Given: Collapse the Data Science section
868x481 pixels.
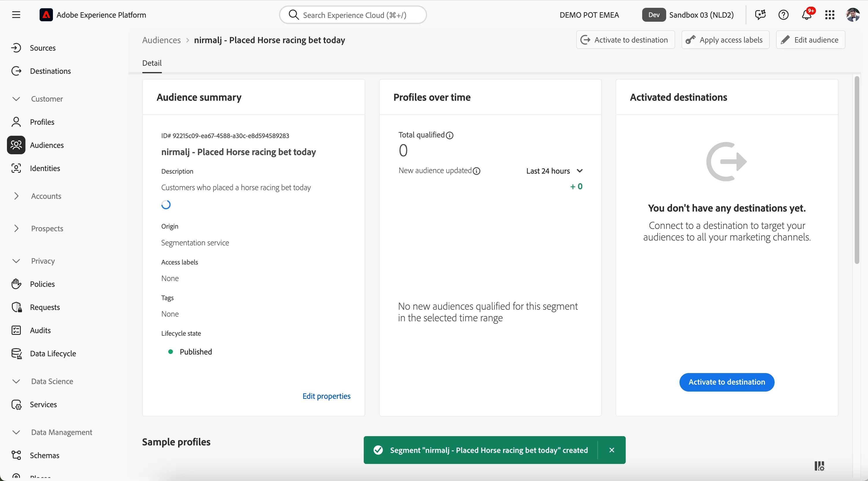Looking at the screenshot, I should [16, 381].
